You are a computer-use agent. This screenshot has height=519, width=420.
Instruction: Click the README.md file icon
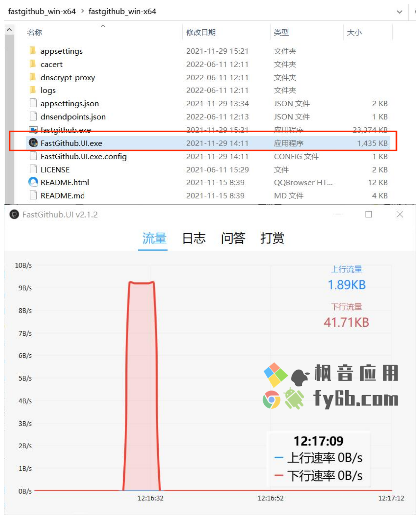[33, 195]
